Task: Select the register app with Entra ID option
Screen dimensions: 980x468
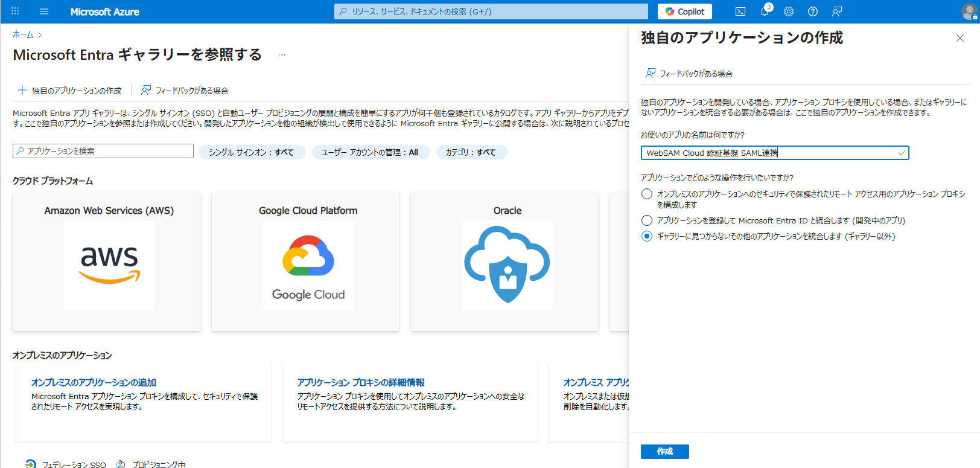Action: click(647, 220)
